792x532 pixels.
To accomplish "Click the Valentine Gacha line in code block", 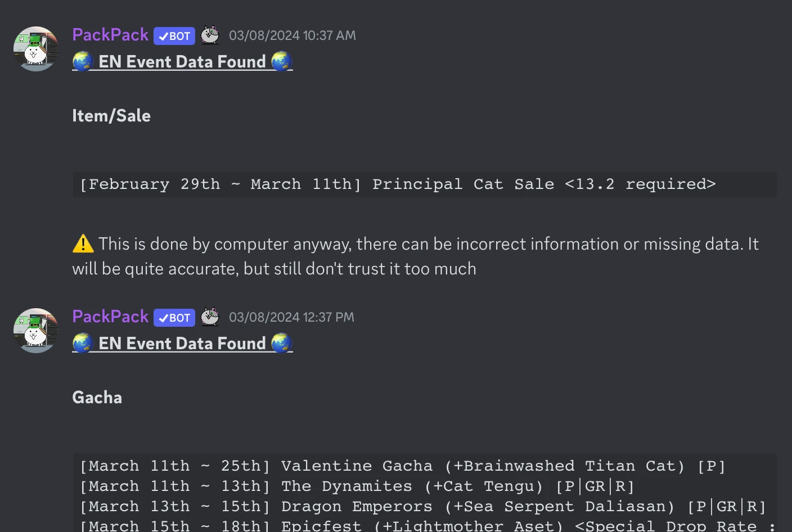I will click(x=402, y=466).
